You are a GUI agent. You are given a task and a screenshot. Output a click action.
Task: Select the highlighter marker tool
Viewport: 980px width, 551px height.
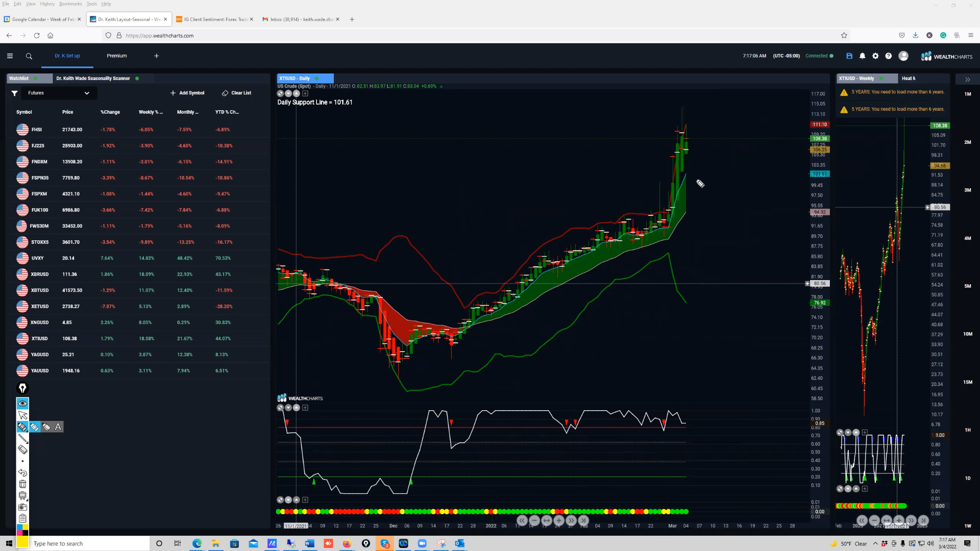(x=22, y=427)
